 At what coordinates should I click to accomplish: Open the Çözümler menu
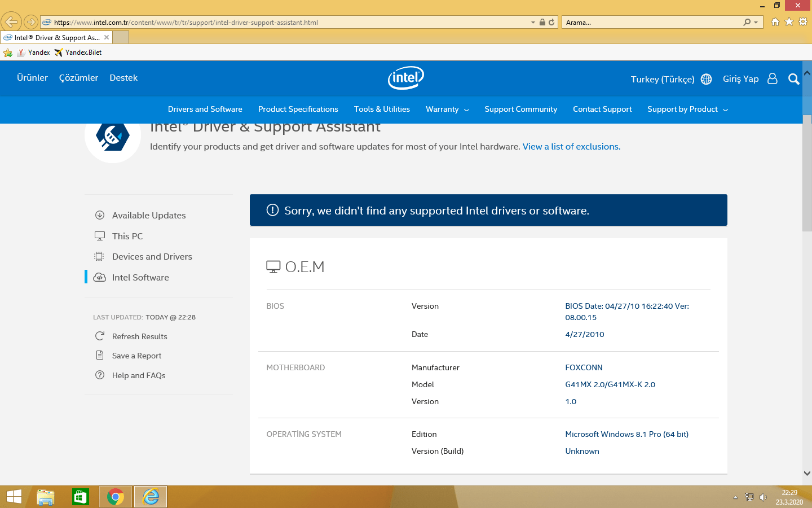78,78
